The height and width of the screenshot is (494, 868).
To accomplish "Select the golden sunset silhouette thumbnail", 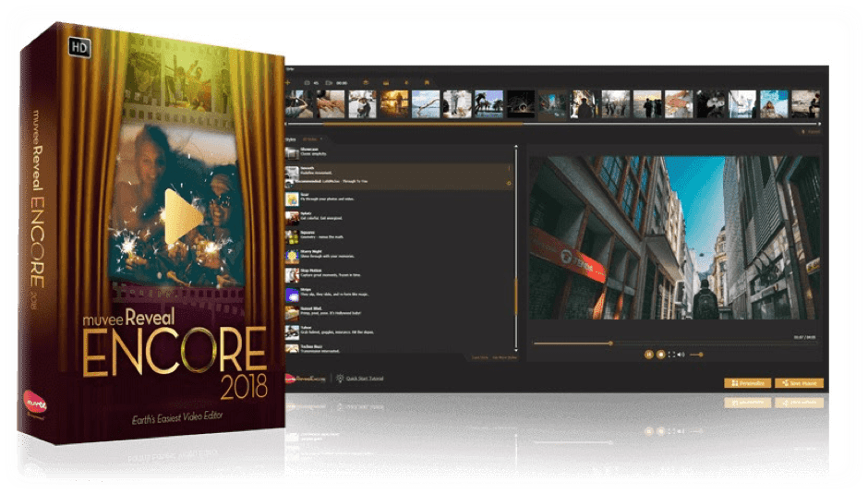I will click(x=394, y=104).
